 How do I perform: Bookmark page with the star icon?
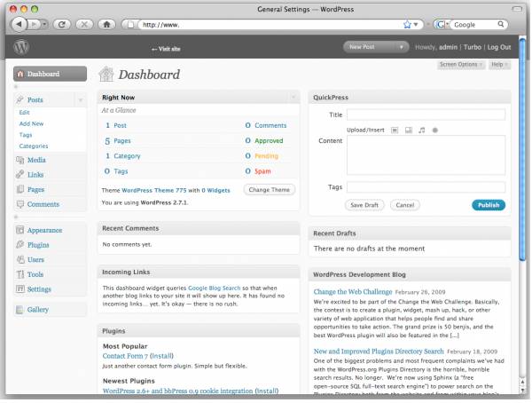pyautogui.click(x=407, y=25)
